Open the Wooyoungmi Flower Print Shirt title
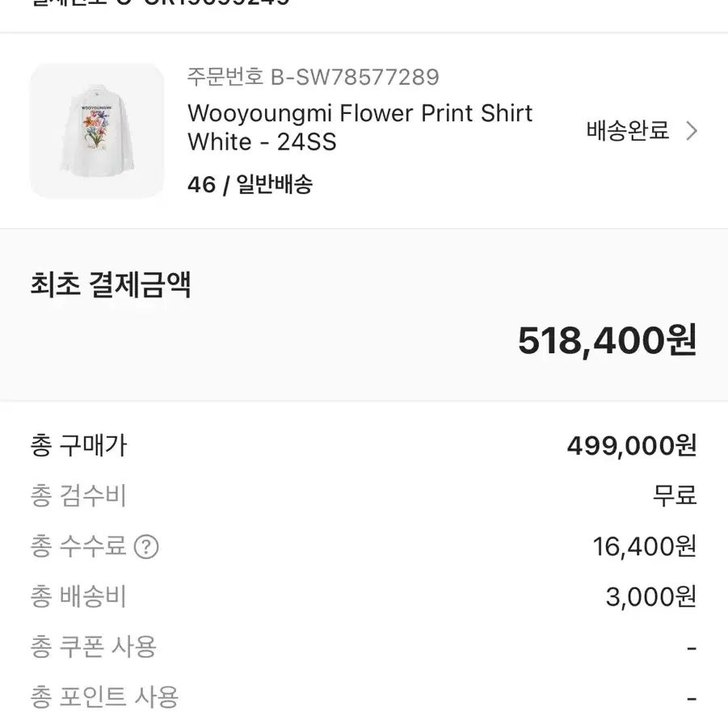 tap(360, 127)
